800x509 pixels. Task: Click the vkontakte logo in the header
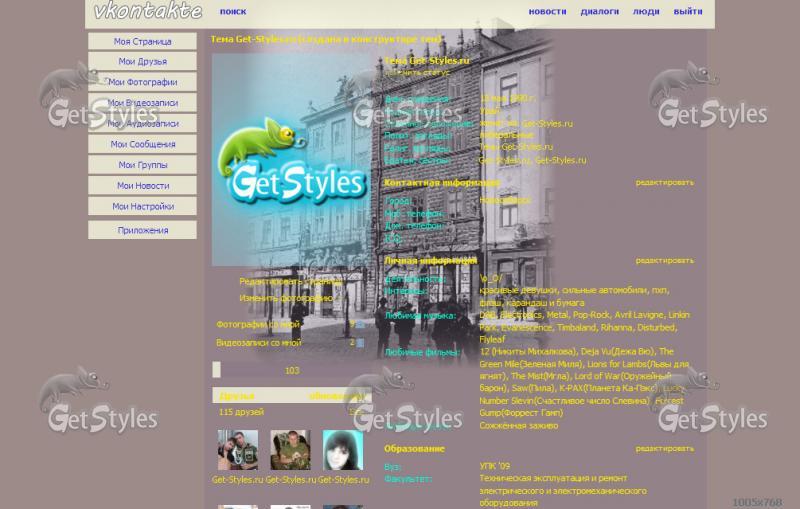(148, 11)
